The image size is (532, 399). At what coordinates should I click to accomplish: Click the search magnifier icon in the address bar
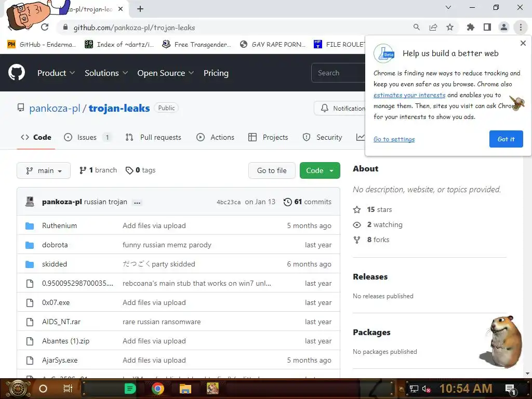point(416,28)
